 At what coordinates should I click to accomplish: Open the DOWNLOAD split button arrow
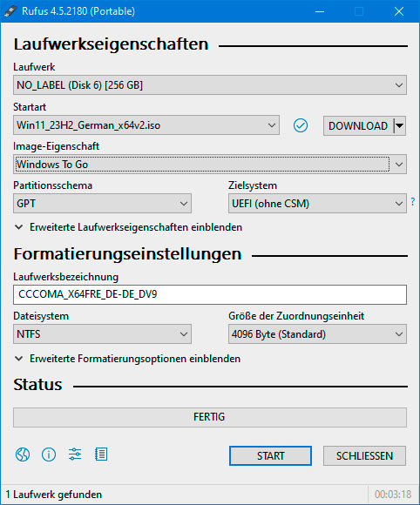click(x=400, y=125)
